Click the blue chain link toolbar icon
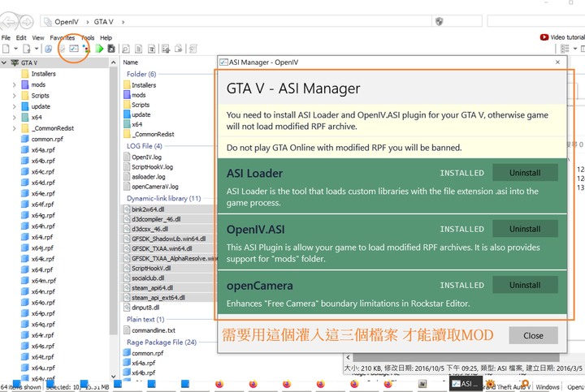The height and width of the screenshot is (392, 585). [x=48, y=49]
